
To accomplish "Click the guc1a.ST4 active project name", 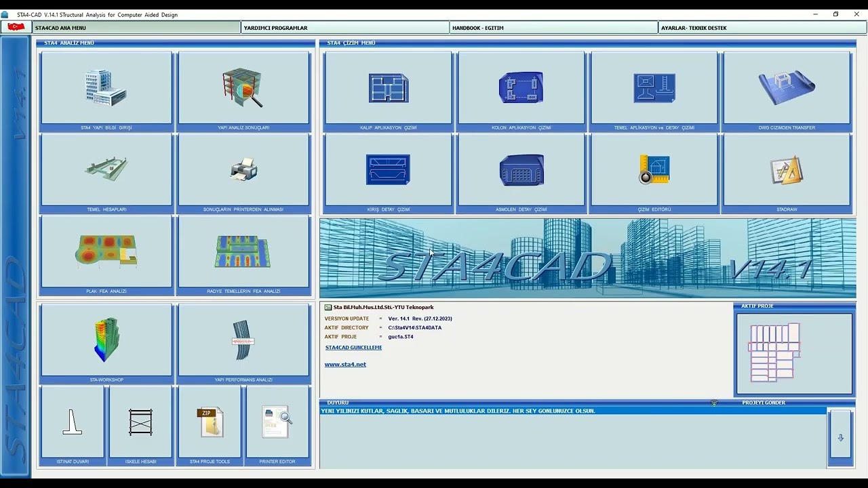I will coord(401,337).
